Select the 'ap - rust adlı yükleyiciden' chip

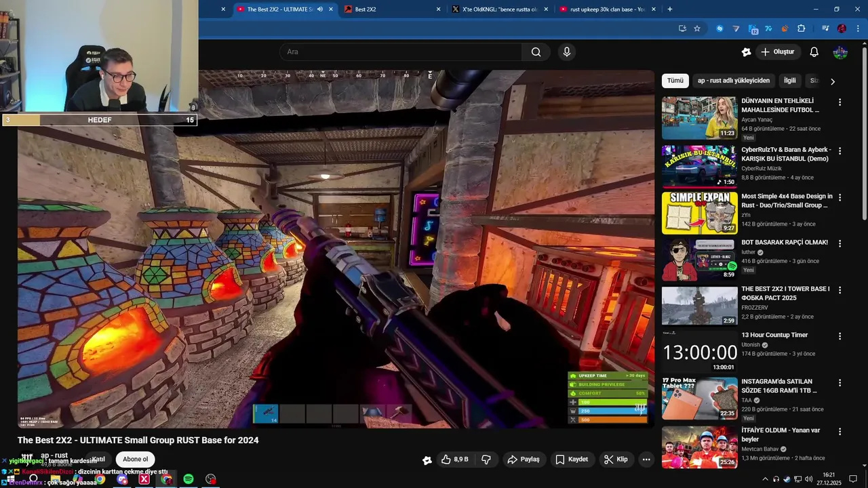(x=734, y=81)
